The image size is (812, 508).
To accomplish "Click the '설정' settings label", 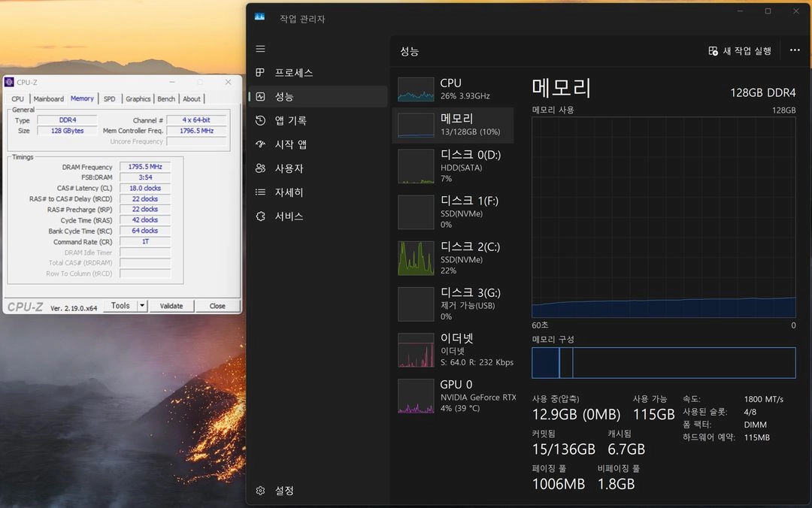I will pos(284,491).
